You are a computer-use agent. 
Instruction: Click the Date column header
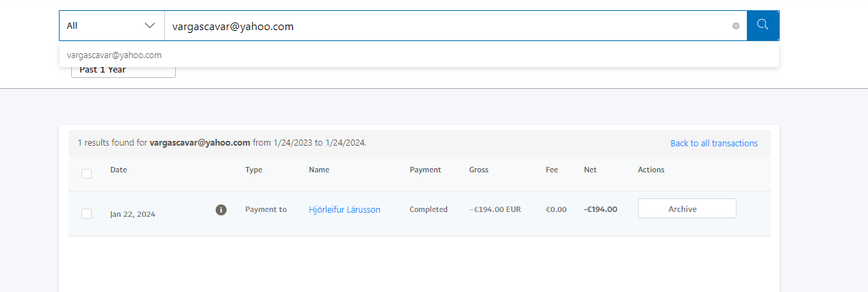(118, 170)
